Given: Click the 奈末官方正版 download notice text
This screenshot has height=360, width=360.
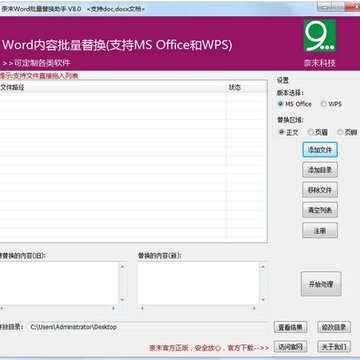Looking at the screenshot, I should (x=209, y=348).
